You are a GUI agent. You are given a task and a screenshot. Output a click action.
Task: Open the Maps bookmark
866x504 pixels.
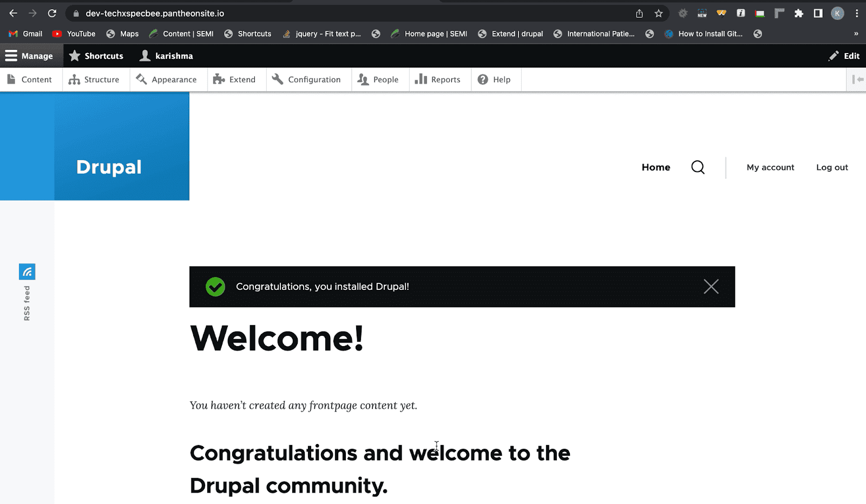122,34
